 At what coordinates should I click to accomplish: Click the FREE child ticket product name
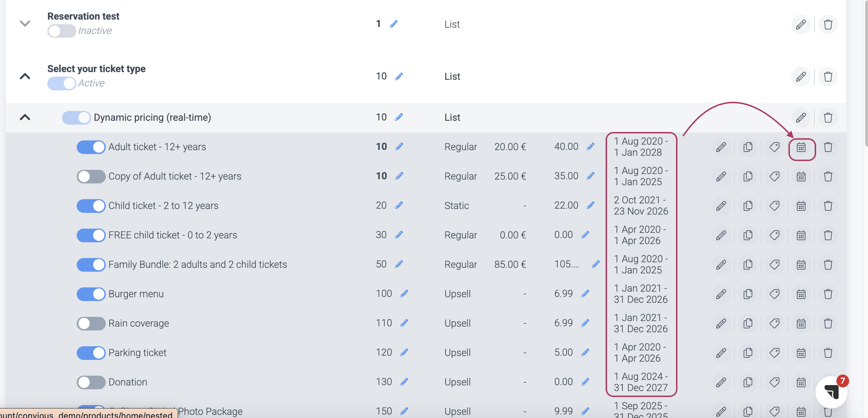coord(173,235)
